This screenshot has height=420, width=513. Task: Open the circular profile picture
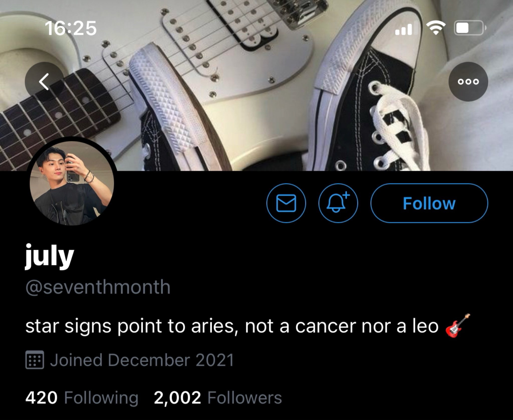click(x=72, y=182)
